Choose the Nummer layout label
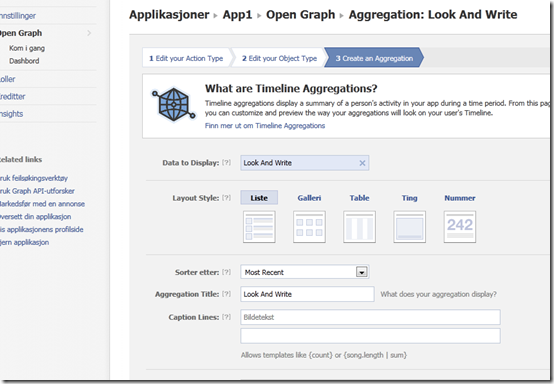 coord(460,198)
